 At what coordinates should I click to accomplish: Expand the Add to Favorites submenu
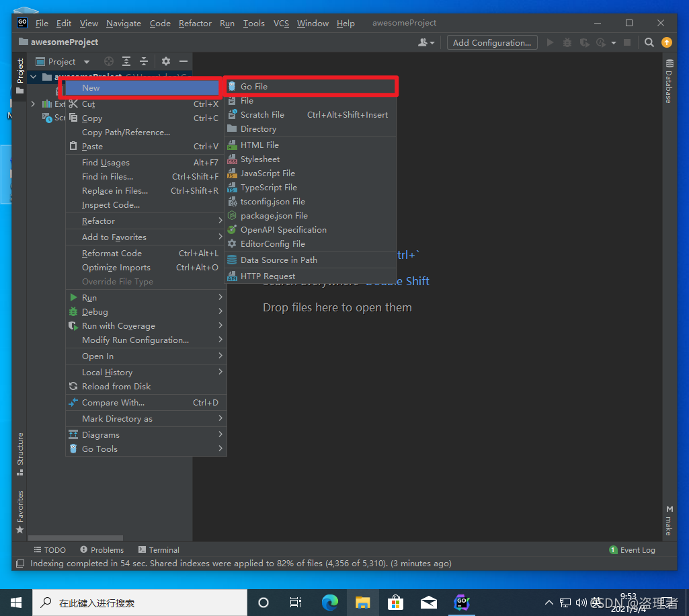[x=146, y=237]
